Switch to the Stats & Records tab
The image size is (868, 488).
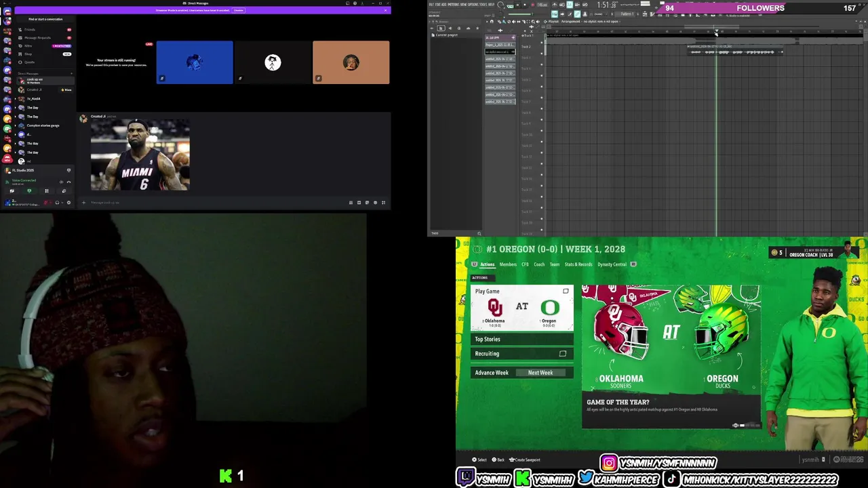tap(578, 264)
